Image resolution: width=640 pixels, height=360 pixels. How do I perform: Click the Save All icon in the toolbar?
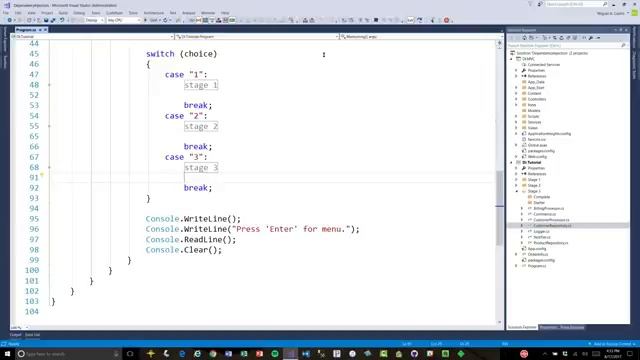[53, 20]
